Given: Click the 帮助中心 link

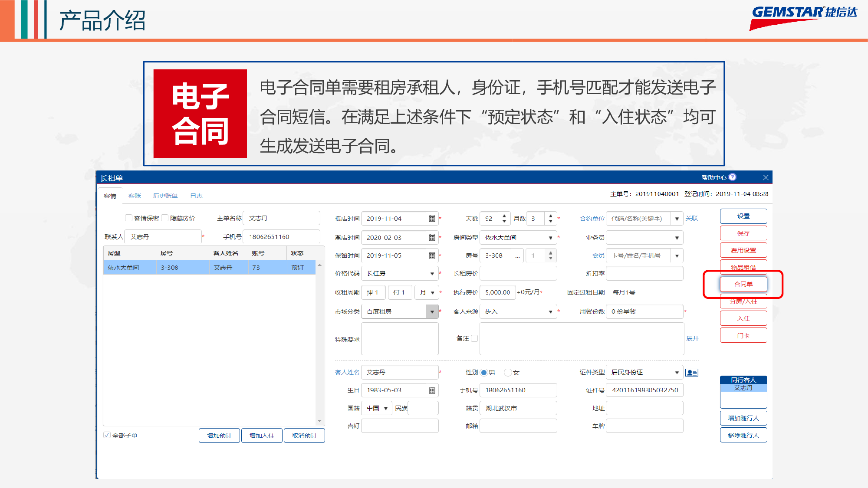Looking at the screenshot, I should 714,177.
